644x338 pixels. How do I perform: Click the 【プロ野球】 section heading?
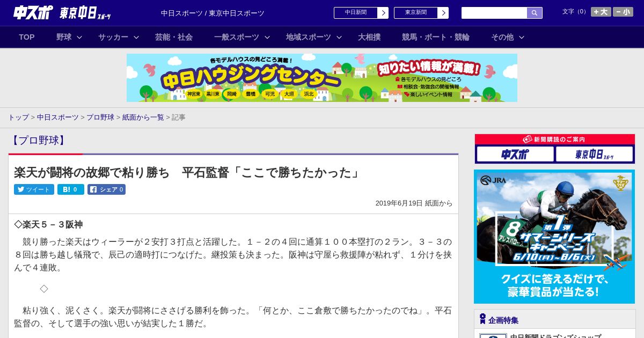point(38,141)
